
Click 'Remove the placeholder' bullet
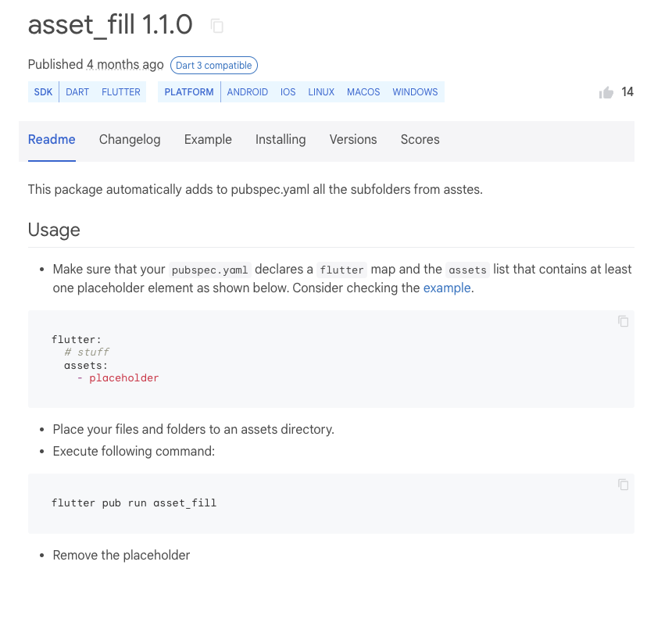point(121,556)
